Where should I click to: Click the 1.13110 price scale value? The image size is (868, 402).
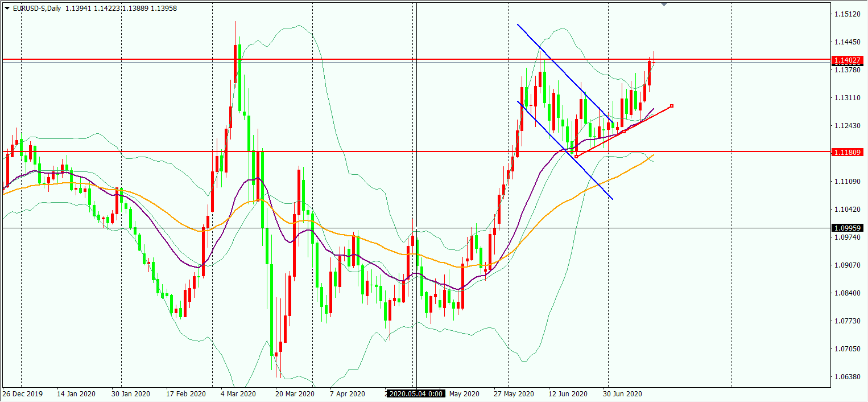tap(848, 98)
